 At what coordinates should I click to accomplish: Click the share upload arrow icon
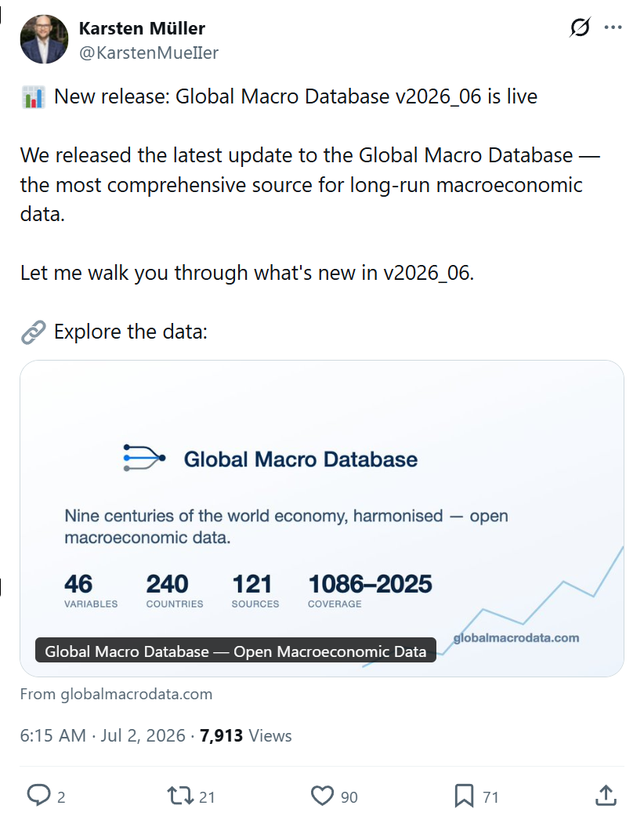pos(606,796)
